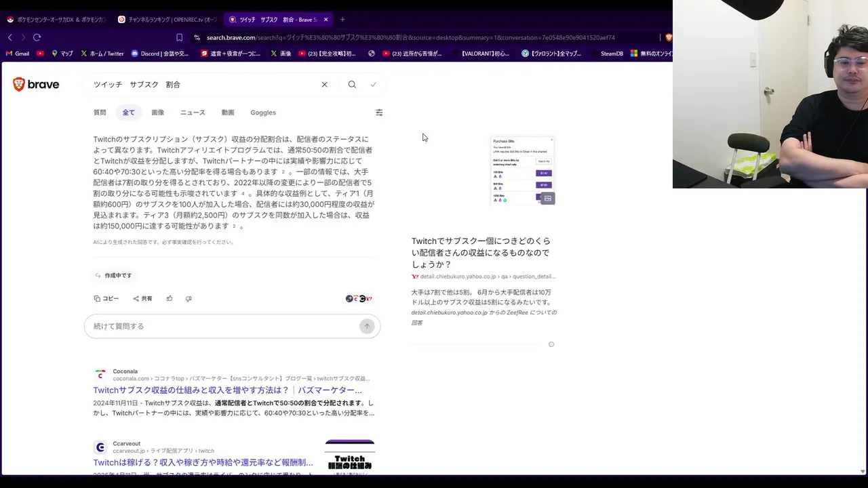Open the マップ bookmark
The width and height of the screenshot is (868, 488).
click(62, 54)
